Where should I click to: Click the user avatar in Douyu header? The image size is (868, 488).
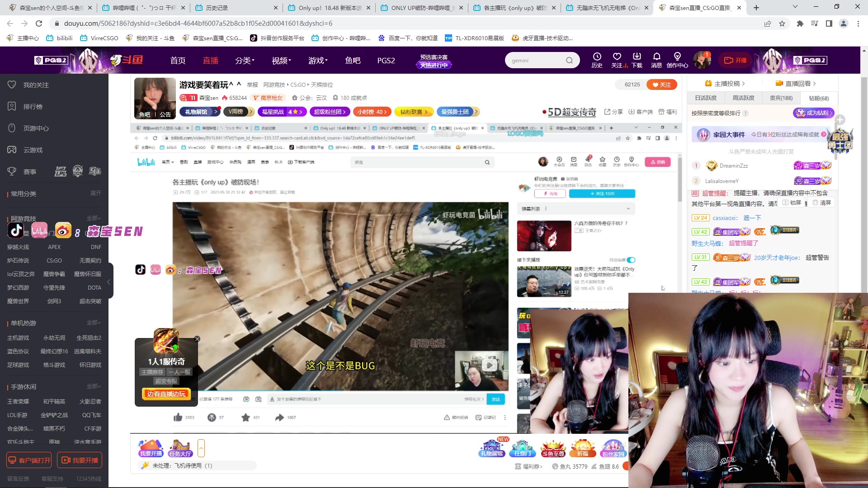tap(702, 60)
